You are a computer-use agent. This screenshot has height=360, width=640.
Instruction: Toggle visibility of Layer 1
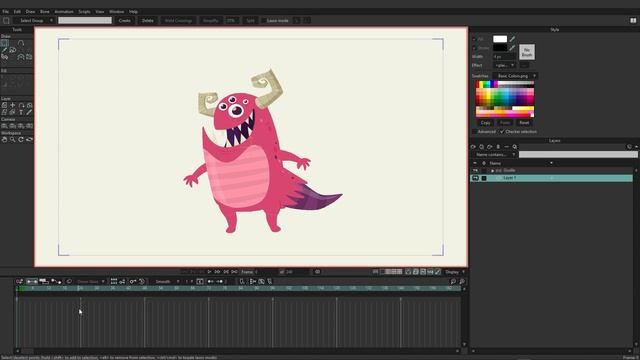475,178
